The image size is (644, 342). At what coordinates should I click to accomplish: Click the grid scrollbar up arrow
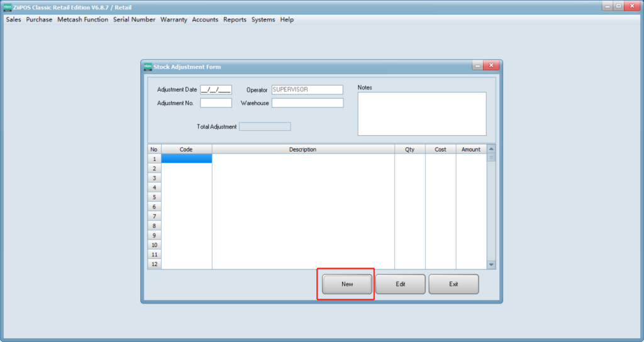[491, 149]
